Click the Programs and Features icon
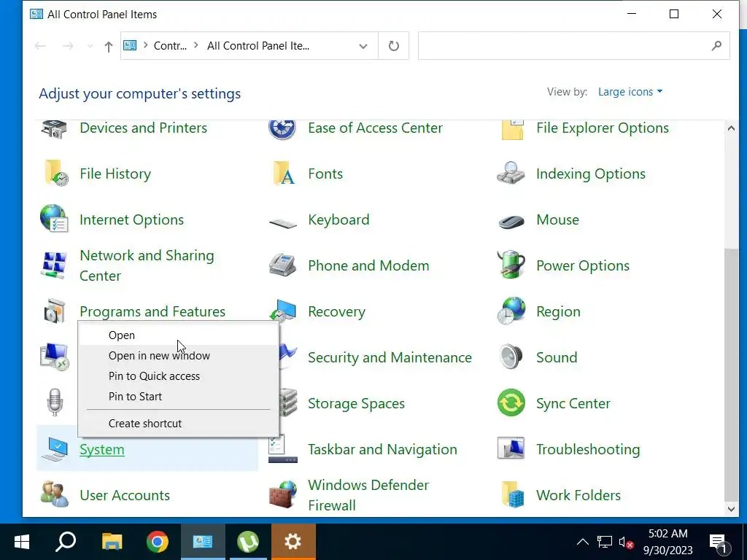Screen dimensions: 747x560 (54, 311)
